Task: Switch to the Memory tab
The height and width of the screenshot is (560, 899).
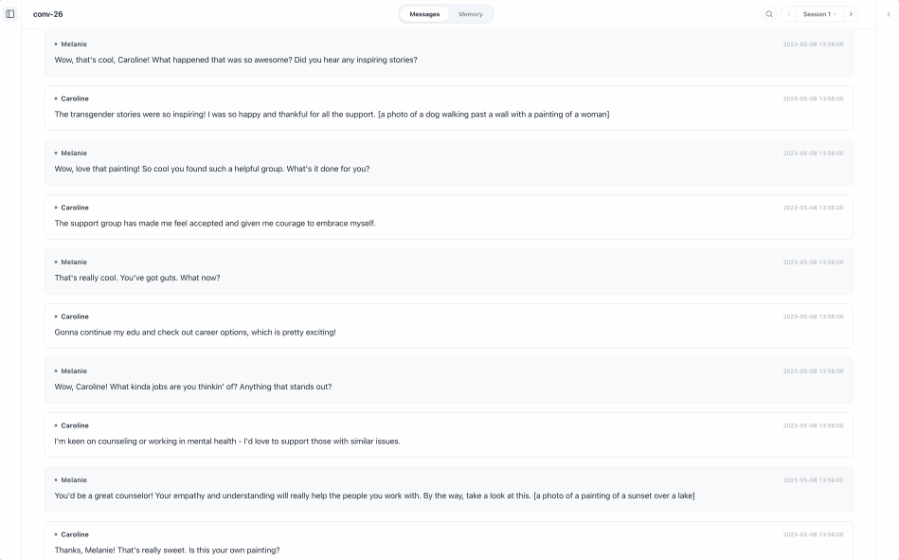Action: [x=470, y=14]
